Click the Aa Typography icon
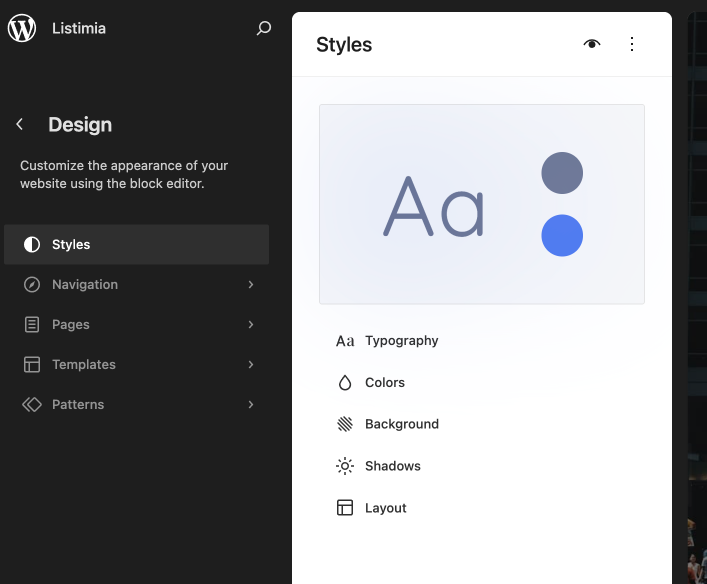 345,341
